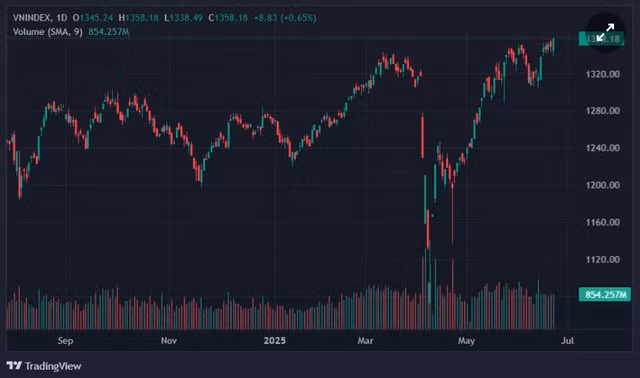Click the low value L1338.49
This screenshot has width=640, height=378.
point(183,18)
